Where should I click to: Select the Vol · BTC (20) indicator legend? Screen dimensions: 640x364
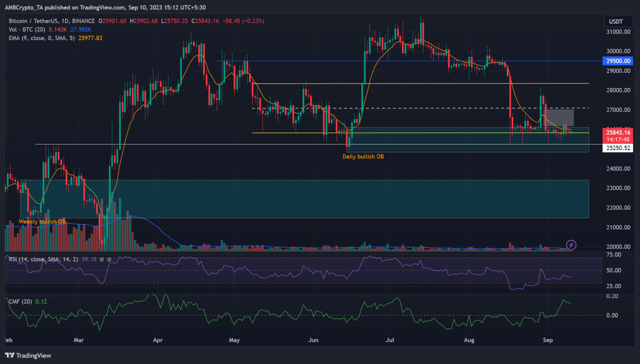pyautogui.click(x=27, y=30)
